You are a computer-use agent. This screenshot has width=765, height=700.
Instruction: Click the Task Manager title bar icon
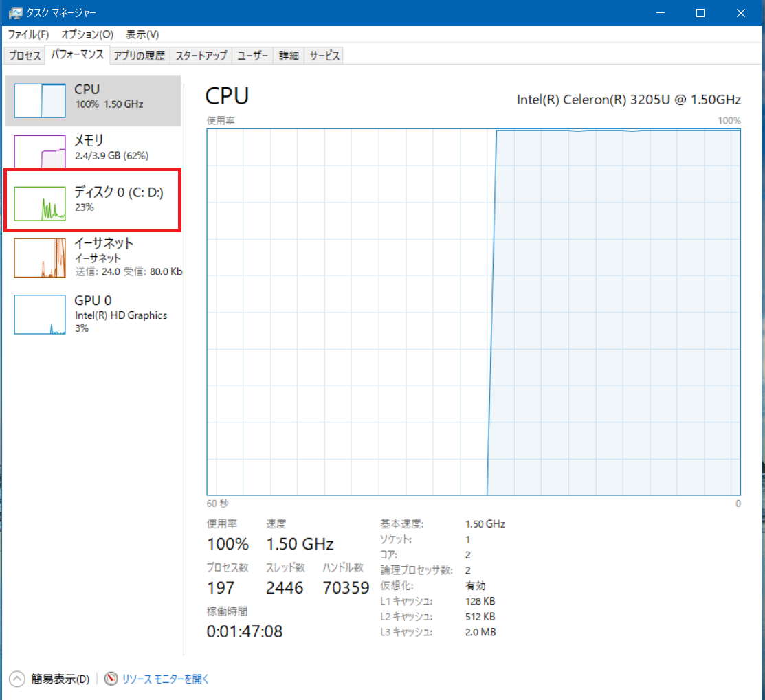[14, 13]
